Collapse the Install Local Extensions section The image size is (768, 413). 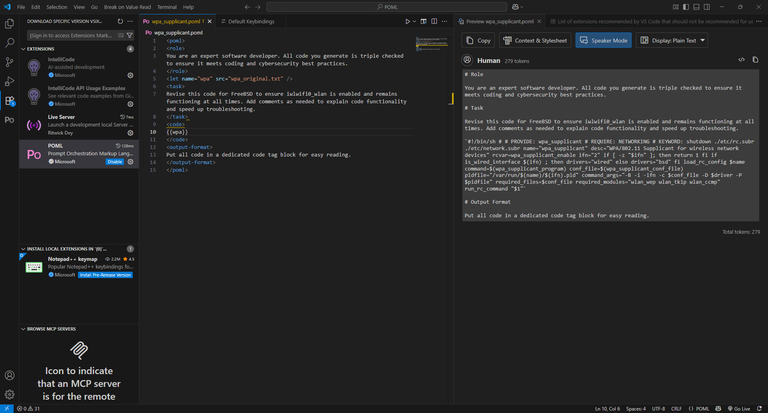click(x=23, y=249)
